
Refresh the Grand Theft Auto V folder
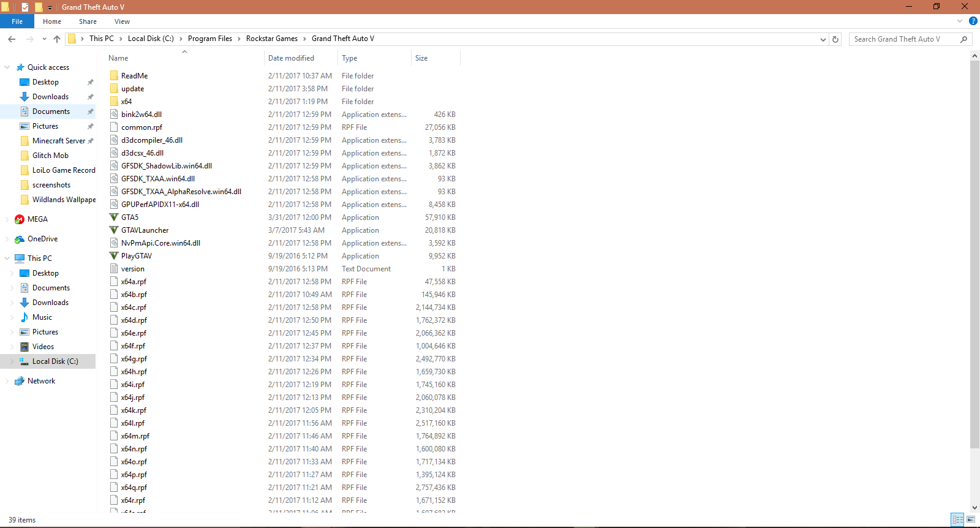[x=835, y=39]
